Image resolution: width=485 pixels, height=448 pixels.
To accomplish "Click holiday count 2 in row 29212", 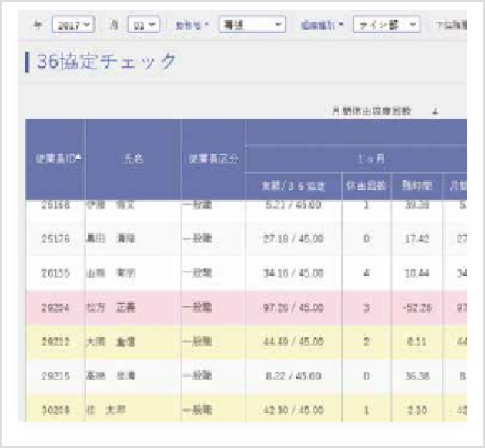I will click(x=366, y=342).
